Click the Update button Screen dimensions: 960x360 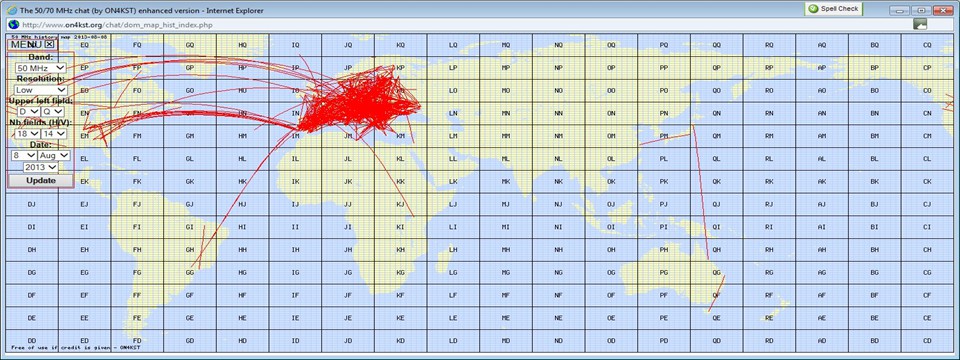pos(41,181)
